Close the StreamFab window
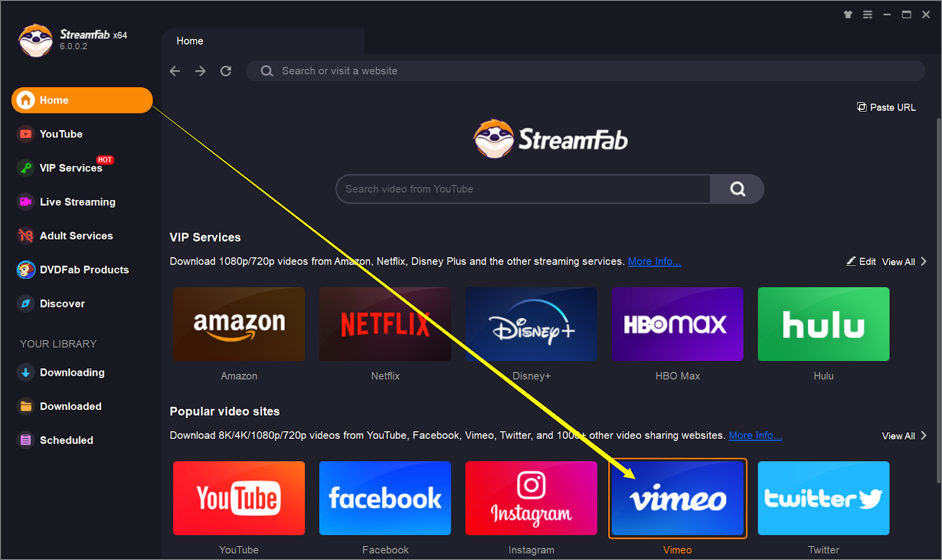The height and width of the screenshot is (560, 942). (926, 15)
